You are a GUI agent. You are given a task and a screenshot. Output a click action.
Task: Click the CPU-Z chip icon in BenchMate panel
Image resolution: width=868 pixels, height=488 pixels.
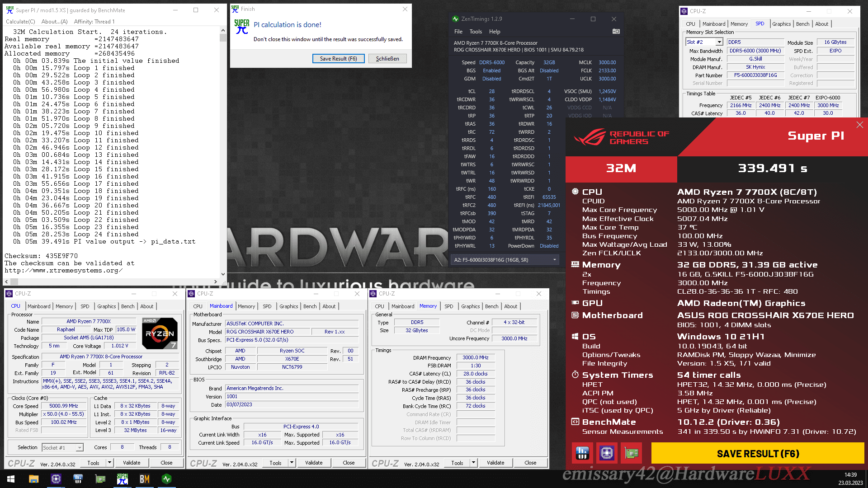[x=607, y=453]
